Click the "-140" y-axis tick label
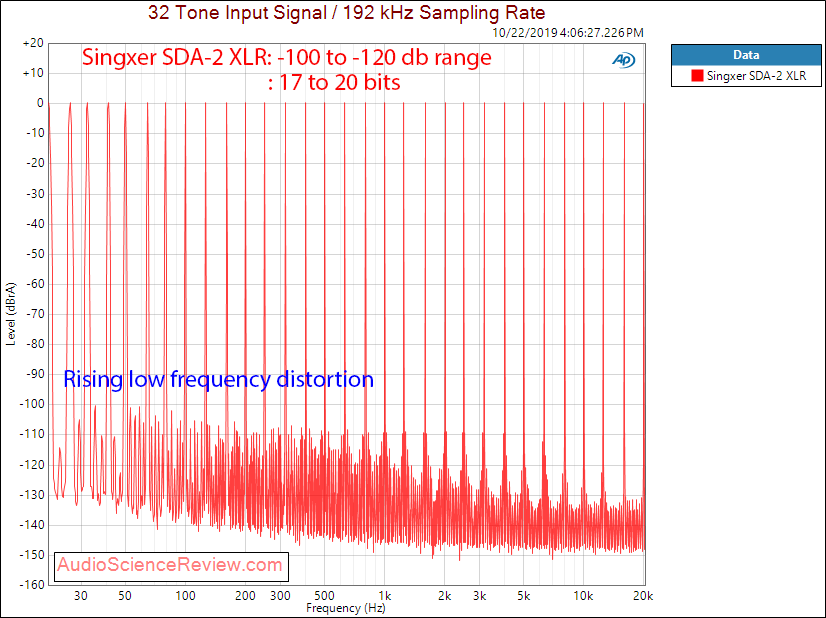The height and width of the screenshot is (618, 826). (32, 525)
